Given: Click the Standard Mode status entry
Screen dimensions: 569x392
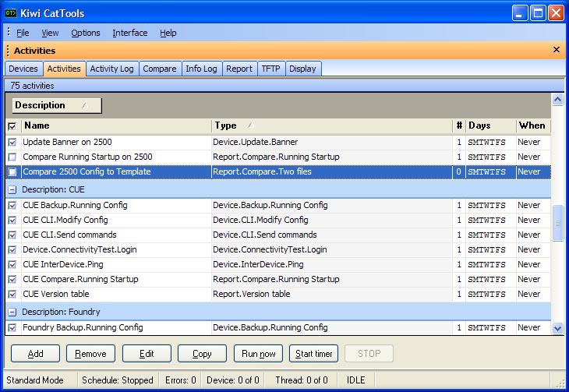Looking at the screenshot, I should click(x=35, y=380).
